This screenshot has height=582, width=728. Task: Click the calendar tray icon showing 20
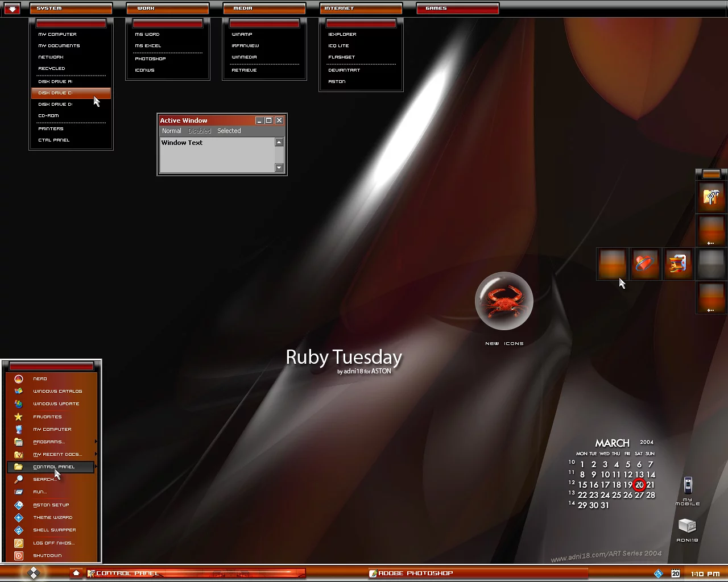(x=676, y=573)
